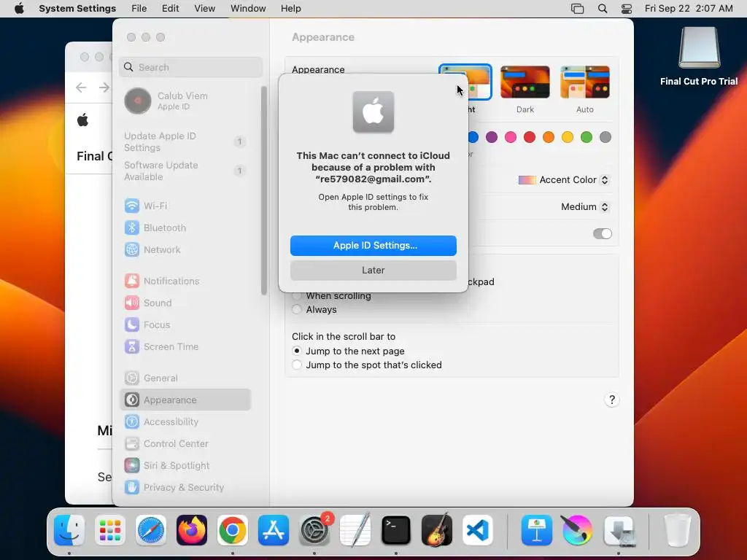Select the Dark appearance thumbnail
Viewport: 747px width, 560px height.
[525, 82]
